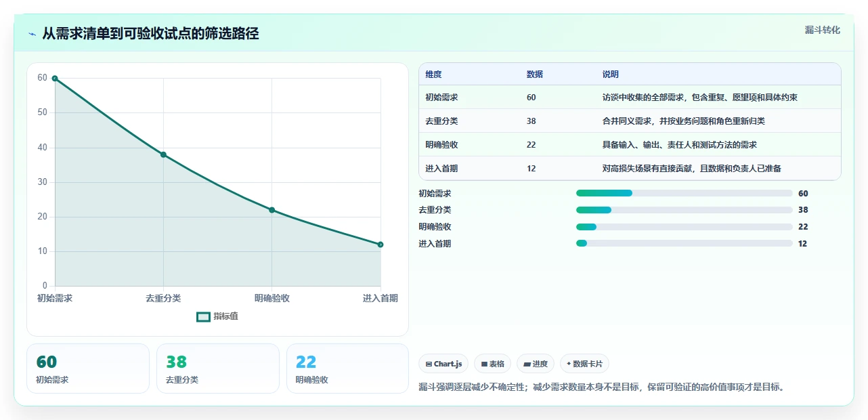The height and width of the screenshot is (420, 868).
Task: Click description starting 合并同义需求
Action: 683,121
